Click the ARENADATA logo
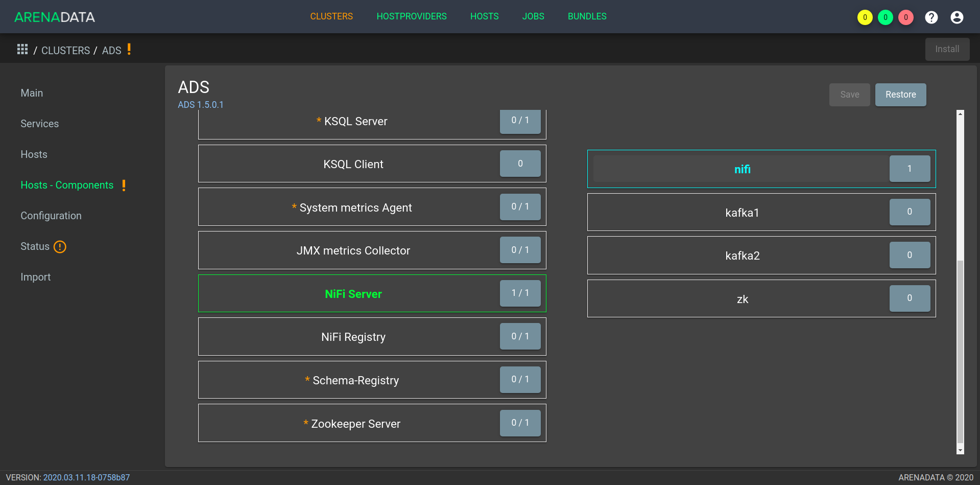The height and width of the screenshot is (485, 980). tap(55, 17)
